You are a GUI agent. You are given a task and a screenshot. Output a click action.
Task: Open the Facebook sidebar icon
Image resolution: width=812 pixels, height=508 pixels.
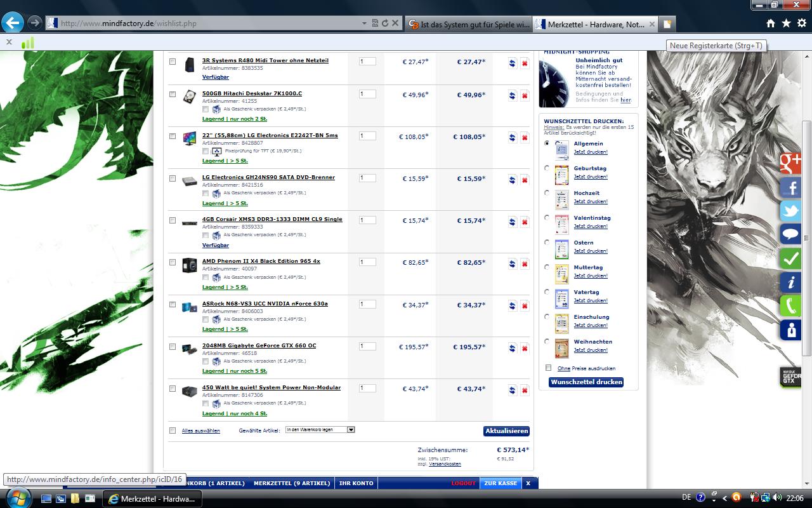(x=790, y=187)
